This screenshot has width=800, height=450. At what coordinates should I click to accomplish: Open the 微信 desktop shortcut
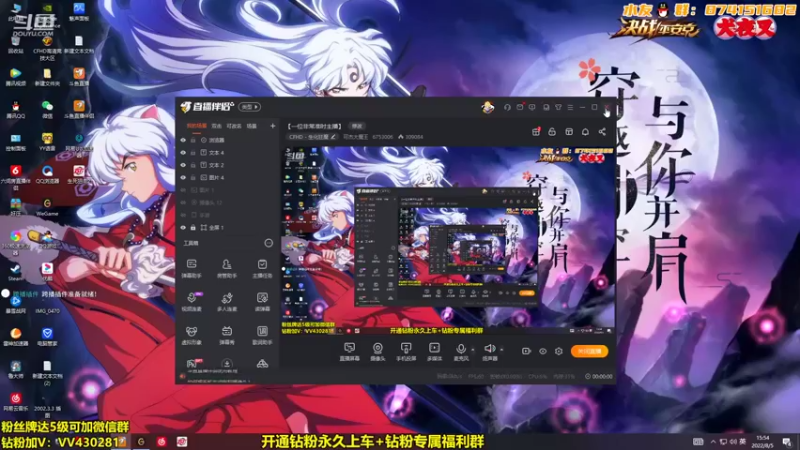[x=47, y=109]
